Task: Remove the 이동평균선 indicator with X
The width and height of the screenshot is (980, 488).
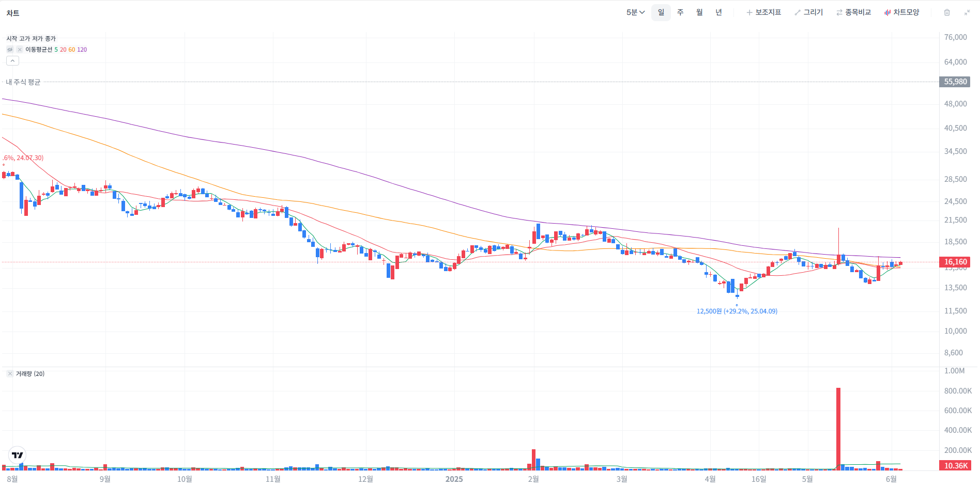Action: point(20,50)
